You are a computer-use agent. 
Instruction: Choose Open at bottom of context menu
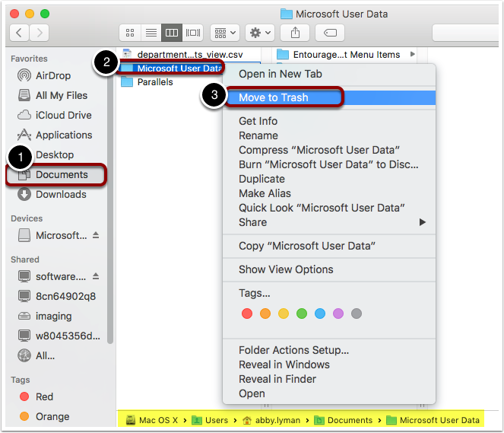pos(329,393)
